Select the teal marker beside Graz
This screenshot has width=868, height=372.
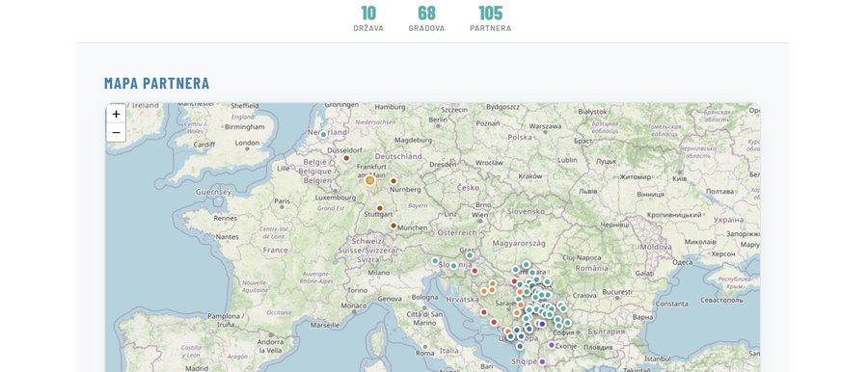pos(470,255)
